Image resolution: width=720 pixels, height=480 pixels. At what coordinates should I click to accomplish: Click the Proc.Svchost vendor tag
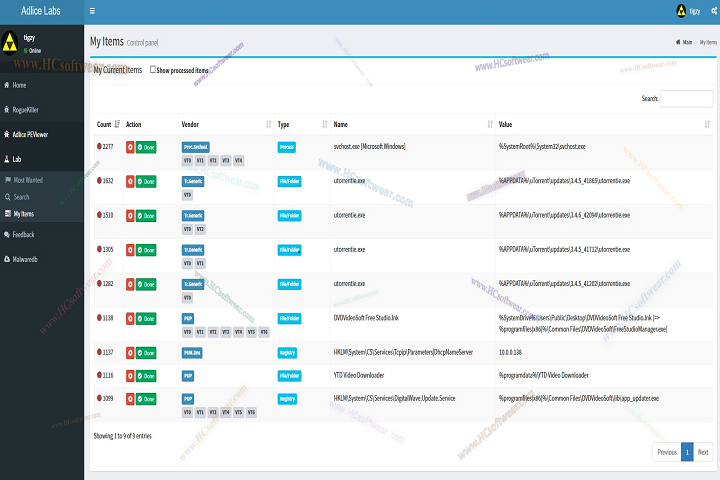196,147
